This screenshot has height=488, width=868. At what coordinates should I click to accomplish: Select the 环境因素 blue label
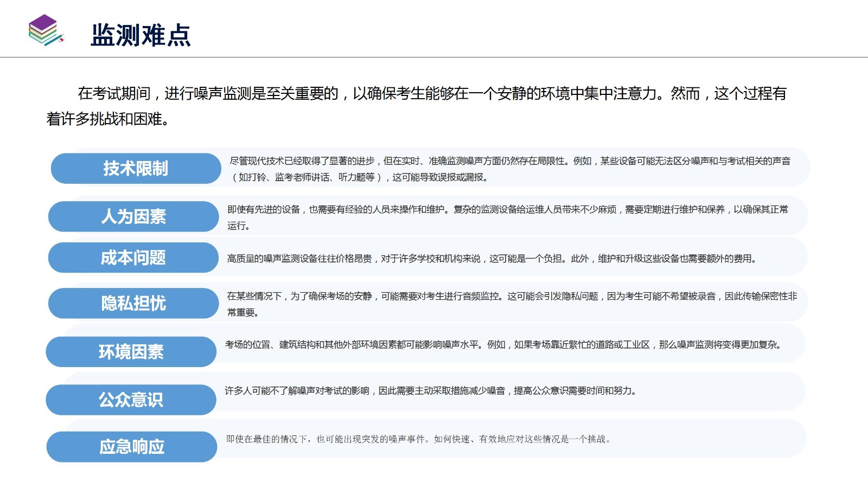click(x=131, y=352)
